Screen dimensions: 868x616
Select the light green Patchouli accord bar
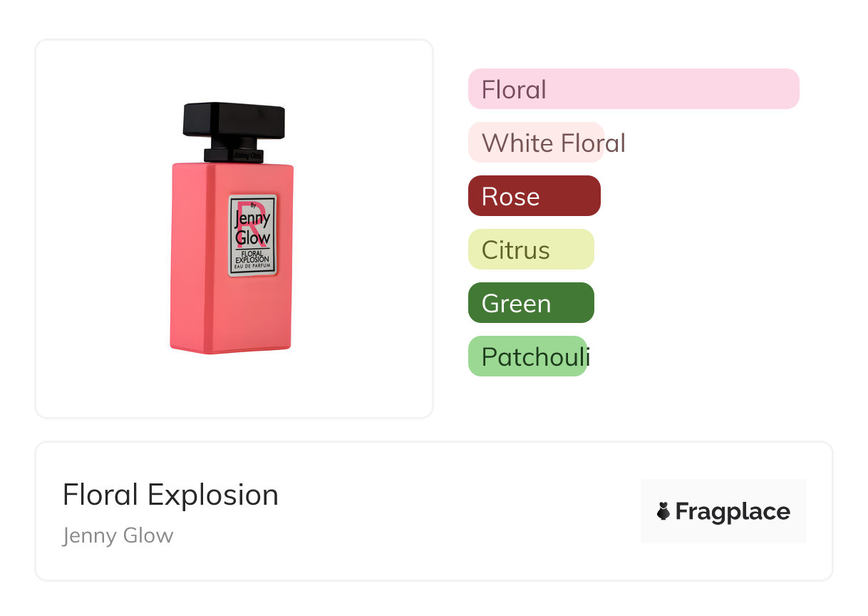click(x=527, y=356)
